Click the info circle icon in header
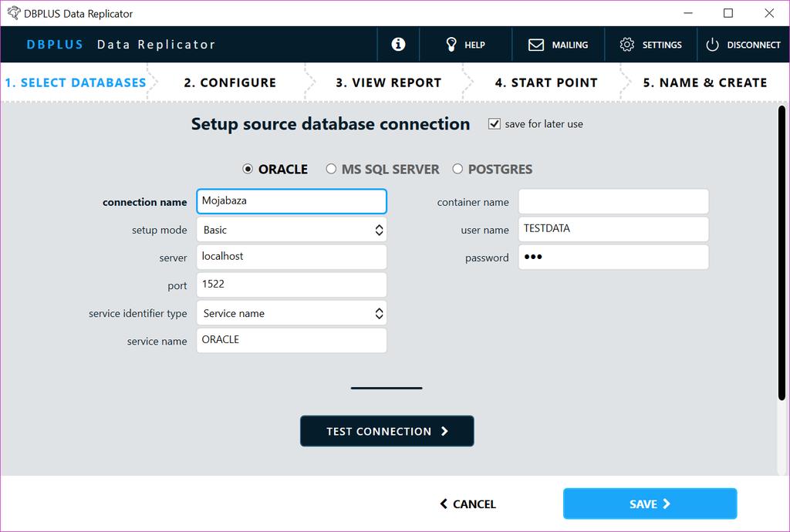Image resolution: width=790 pixels, height=532 pixels. point(398,44)
